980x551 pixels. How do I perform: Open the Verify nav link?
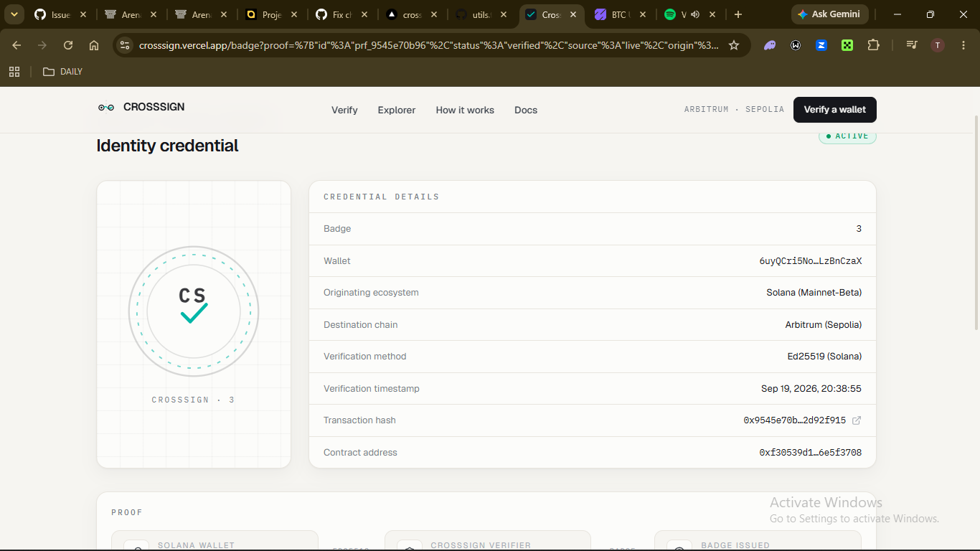[344, 110]
